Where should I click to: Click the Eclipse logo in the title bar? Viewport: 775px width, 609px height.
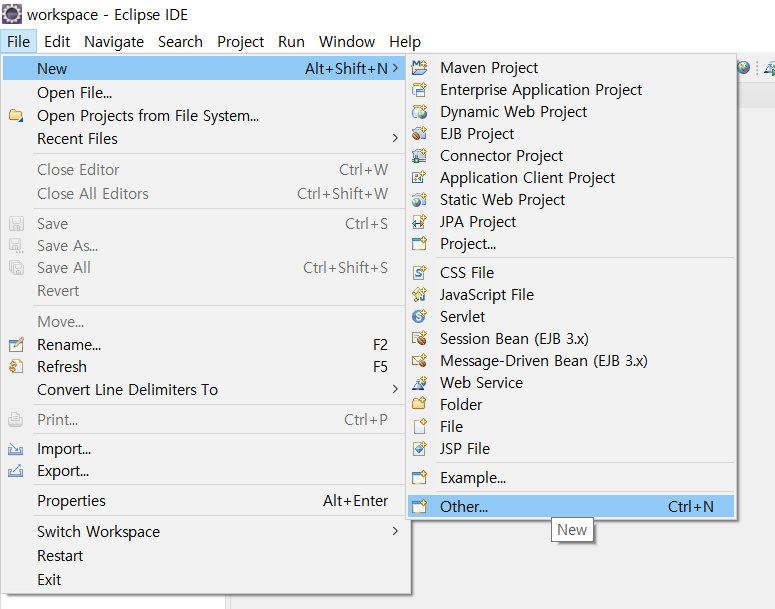click(x=12, y=14)
